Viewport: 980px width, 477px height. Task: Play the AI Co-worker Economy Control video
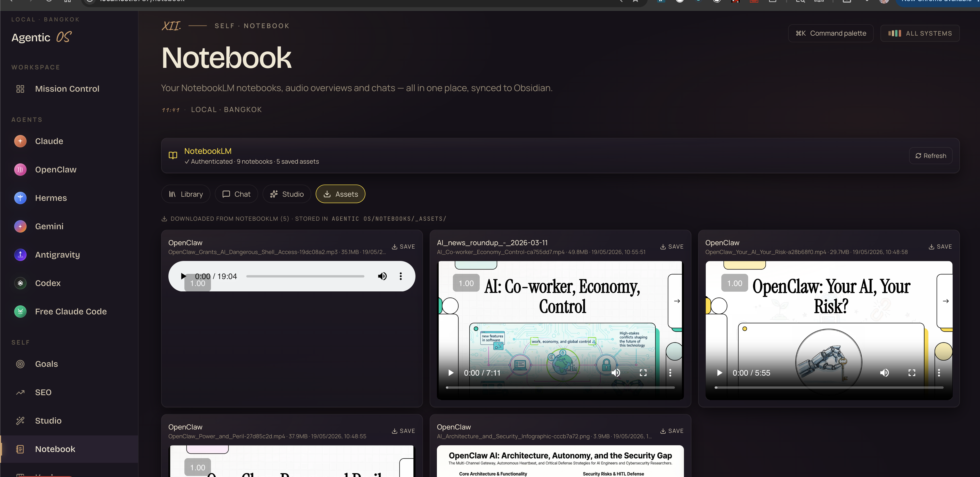[451, 373]
